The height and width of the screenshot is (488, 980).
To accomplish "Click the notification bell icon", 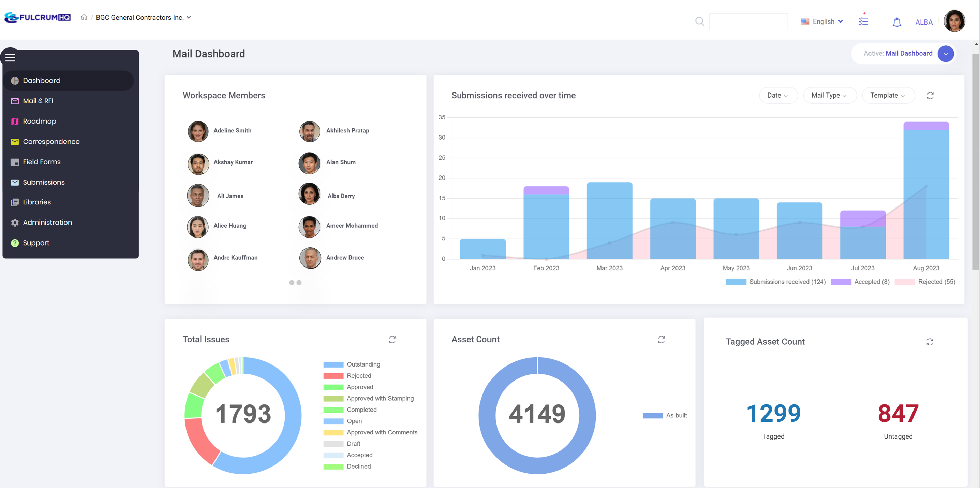I will click(897, 22).
